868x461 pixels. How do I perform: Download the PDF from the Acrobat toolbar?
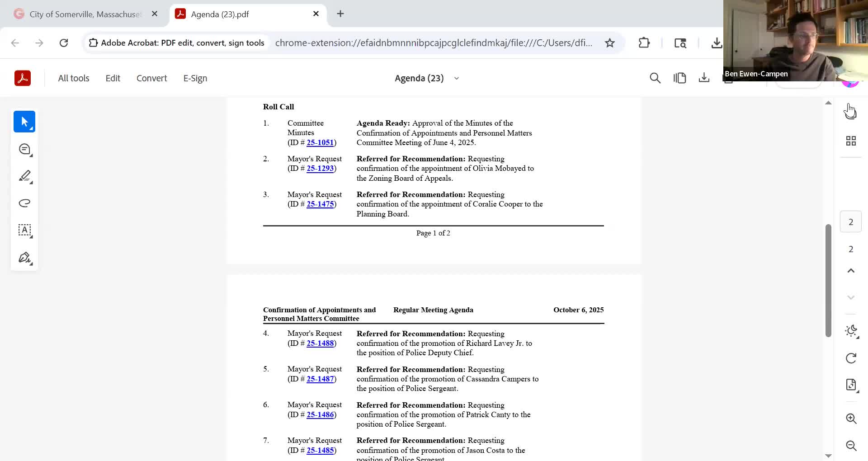tap(704, 78)
